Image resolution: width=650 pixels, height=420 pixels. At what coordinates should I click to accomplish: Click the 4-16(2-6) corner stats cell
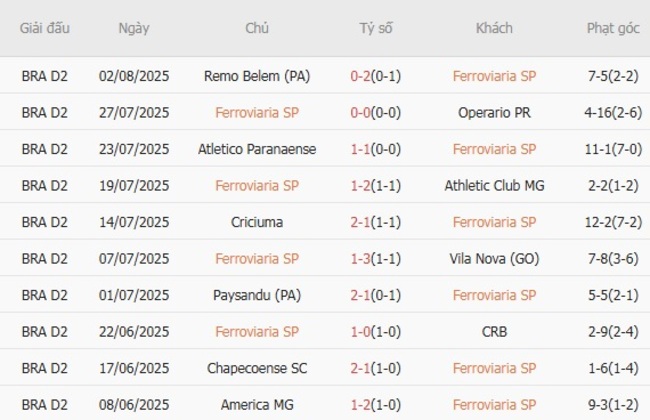click(x=614, y=113)
